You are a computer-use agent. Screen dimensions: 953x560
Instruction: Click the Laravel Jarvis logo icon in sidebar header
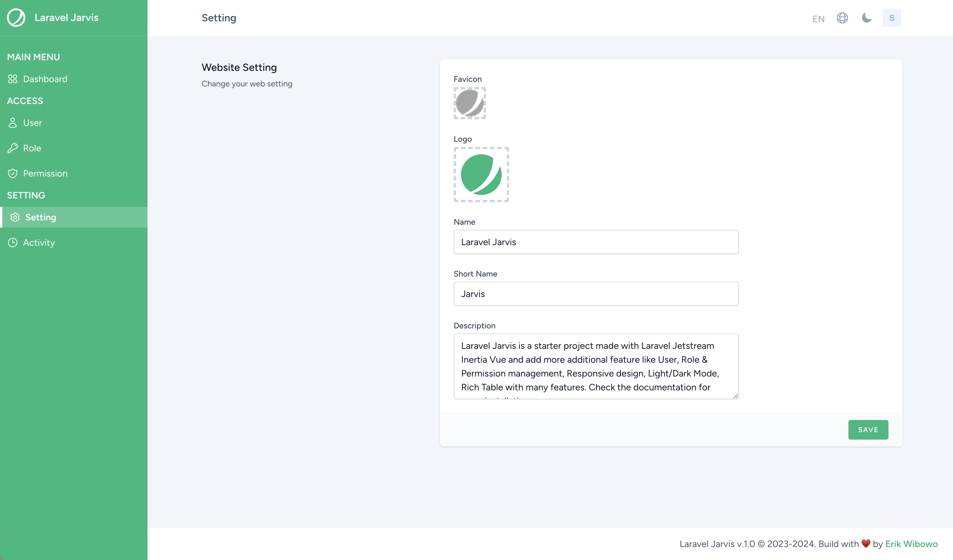(16, 18)
